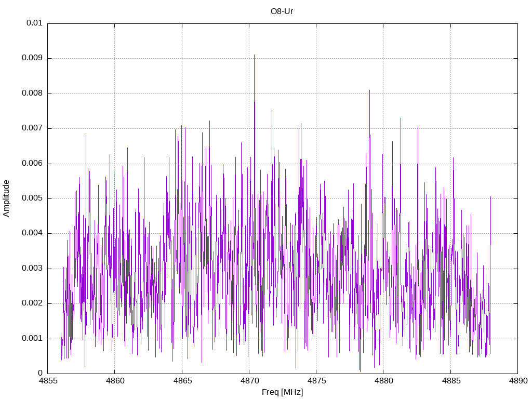This screenshot has width=532, height=399.
Task: Click the 0.006 y-axis tick label
Action: pos(32,164)
